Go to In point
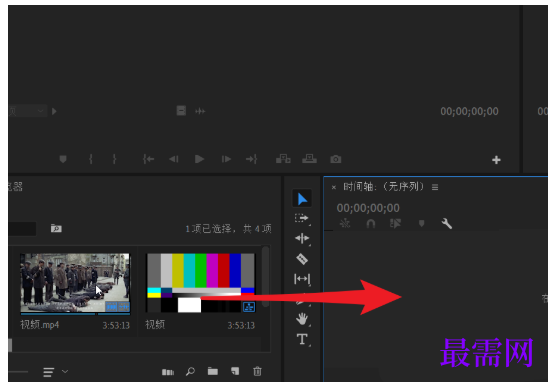Image resolution: width=552 pixels, height=384 pixels. click(x=149, y=159)
